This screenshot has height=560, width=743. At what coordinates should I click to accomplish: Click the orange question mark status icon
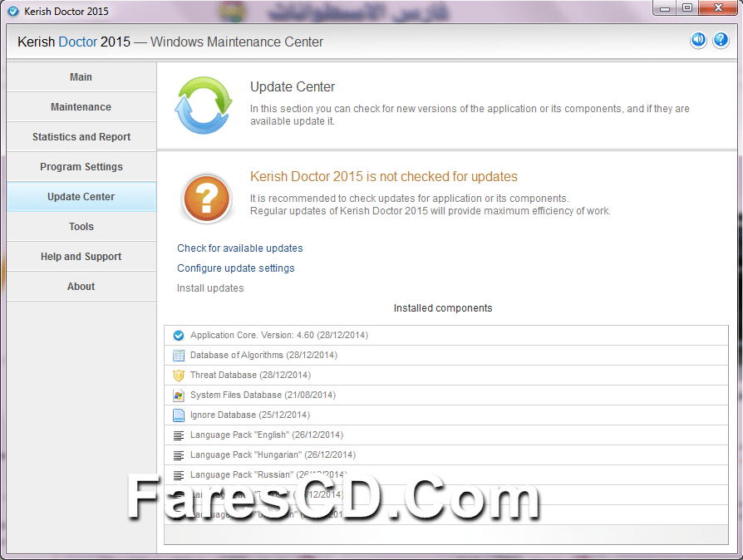click(x=206, y=198)
